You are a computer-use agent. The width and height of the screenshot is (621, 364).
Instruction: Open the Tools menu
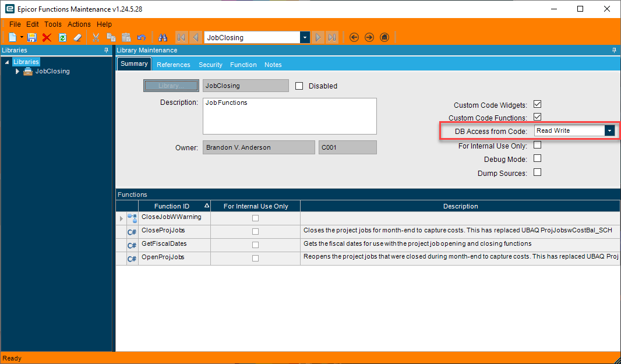[53, 24]
